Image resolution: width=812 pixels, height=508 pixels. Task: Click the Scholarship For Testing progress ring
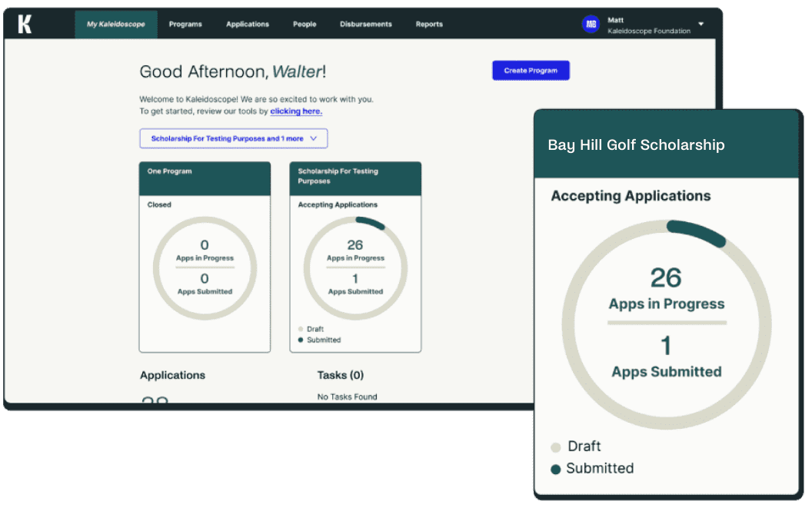pos(355,268)
